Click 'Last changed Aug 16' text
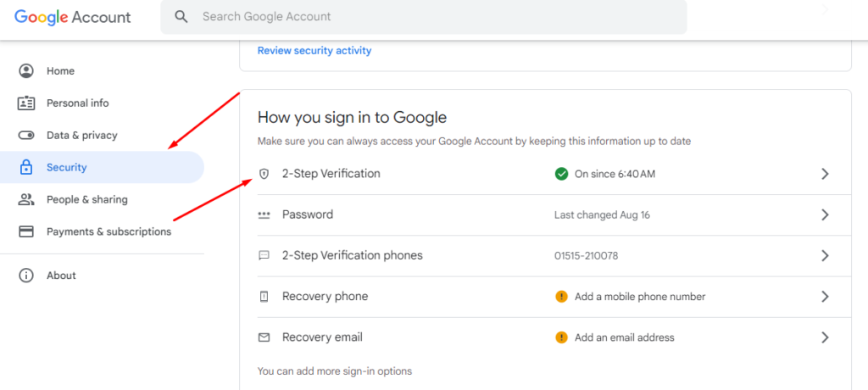This screenshot has height=390, width=868. point(603,215)
